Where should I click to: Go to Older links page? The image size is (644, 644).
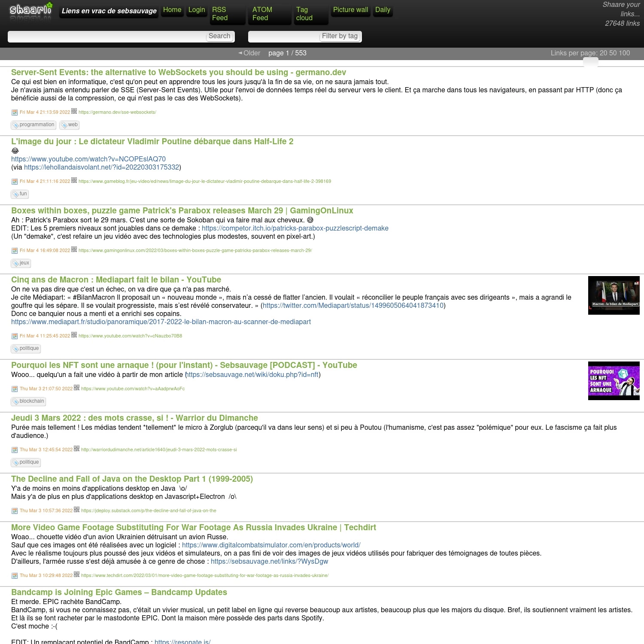tap(249, 53)
